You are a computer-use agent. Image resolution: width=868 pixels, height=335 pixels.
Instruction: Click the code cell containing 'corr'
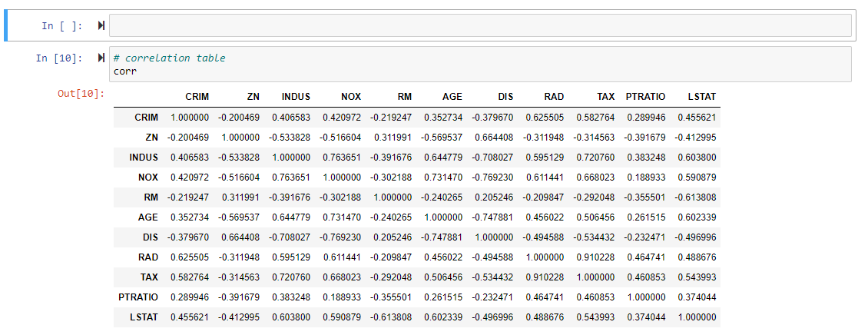click(480, 65)
